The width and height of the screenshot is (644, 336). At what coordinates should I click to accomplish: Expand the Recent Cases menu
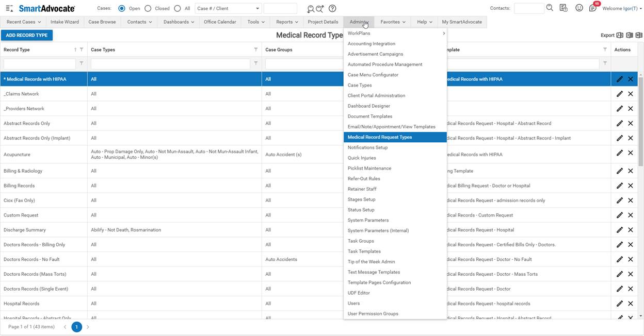24,22
